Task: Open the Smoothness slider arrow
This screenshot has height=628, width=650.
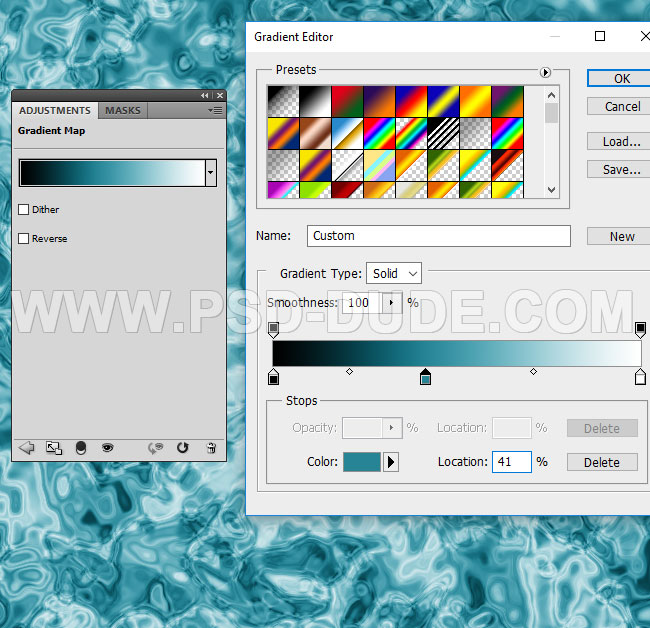Action: (391, 303)
